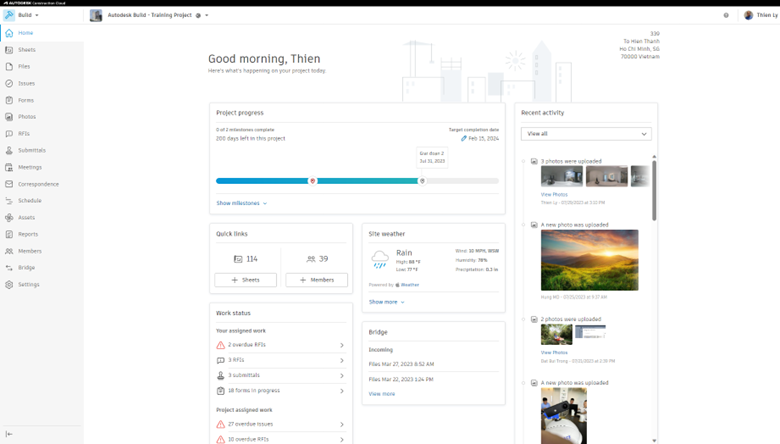Open the Photos icon in sidebar
Image resolution: width=780 pixels, height=444 pixels.
[9, 117]
